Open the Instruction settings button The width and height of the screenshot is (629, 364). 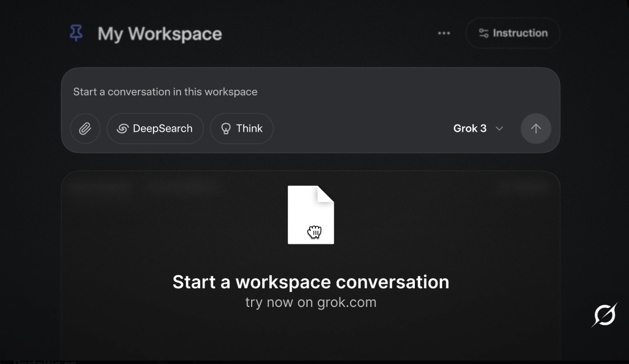[513, 33]
